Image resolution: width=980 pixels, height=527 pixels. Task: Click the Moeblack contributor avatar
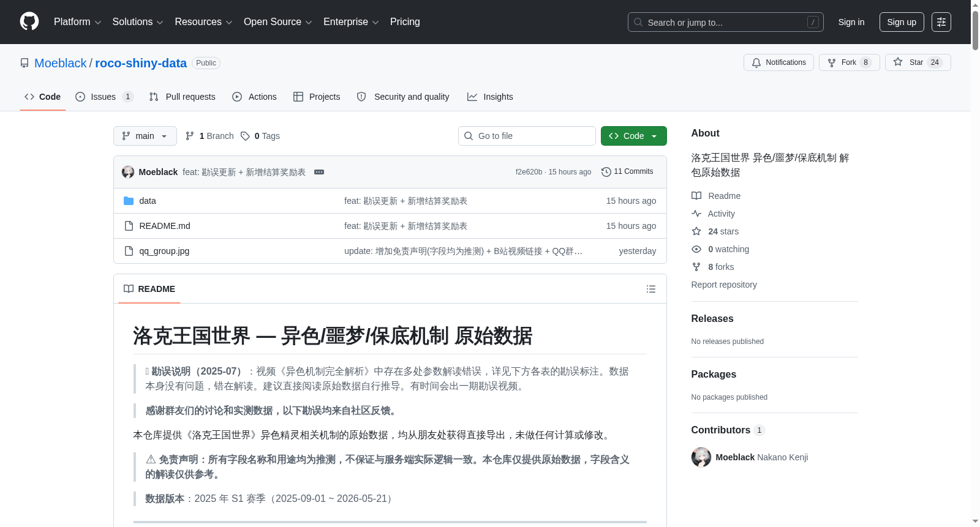(x=701, y=457)
